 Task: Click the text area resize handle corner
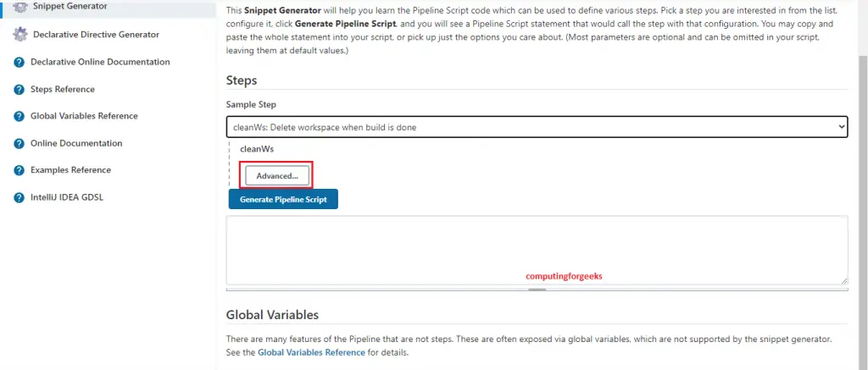tap(844, 281)
